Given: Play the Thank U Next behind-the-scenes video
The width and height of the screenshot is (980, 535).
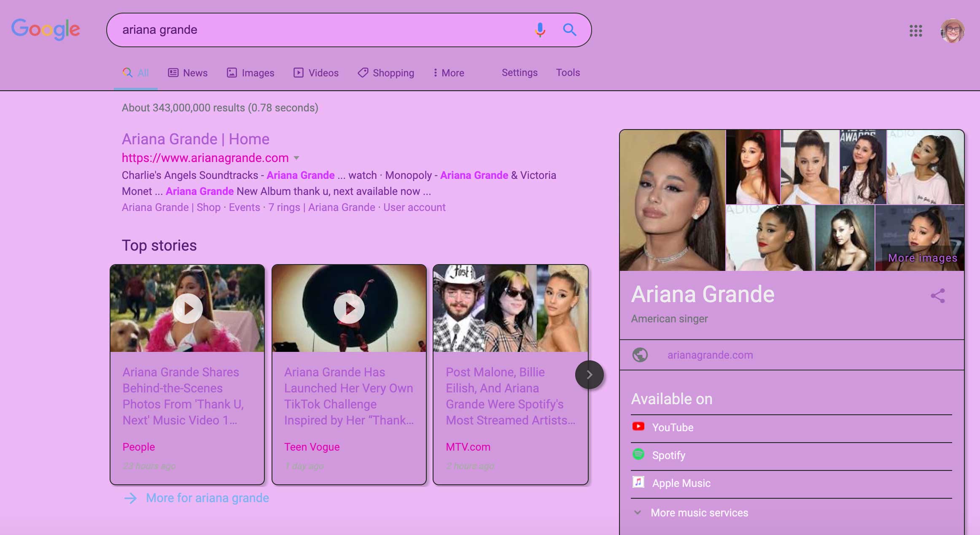Looking at the screenshot, I should pyautogui.click(x=187, y=308).
